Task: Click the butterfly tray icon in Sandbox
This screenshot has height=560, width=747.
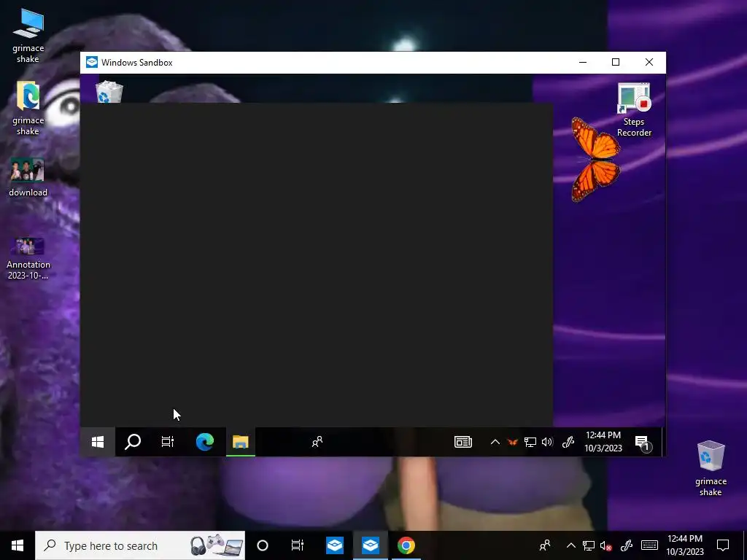Action: click(513, 442)
